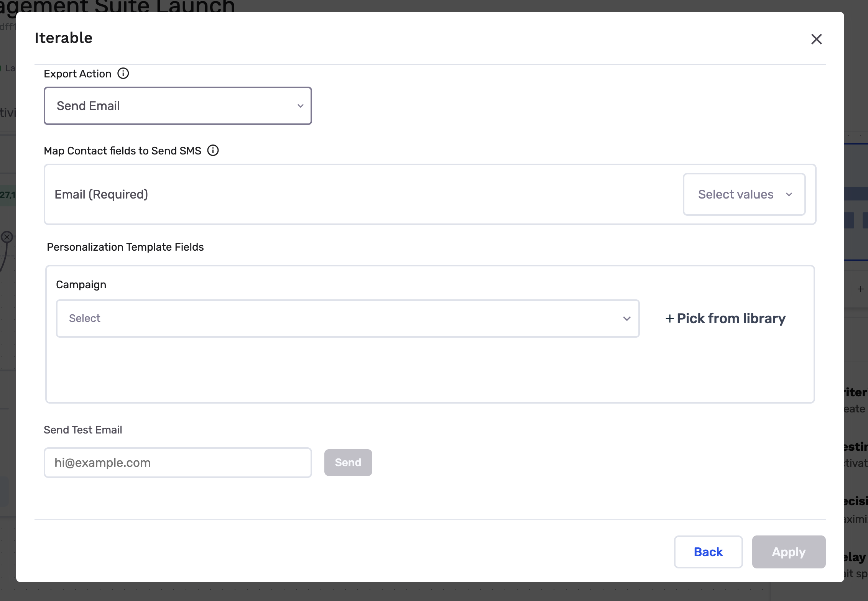Click circled X node on background canvas
Image resolution: width=868 pixels, height=601 pixels.
point(7,237)
